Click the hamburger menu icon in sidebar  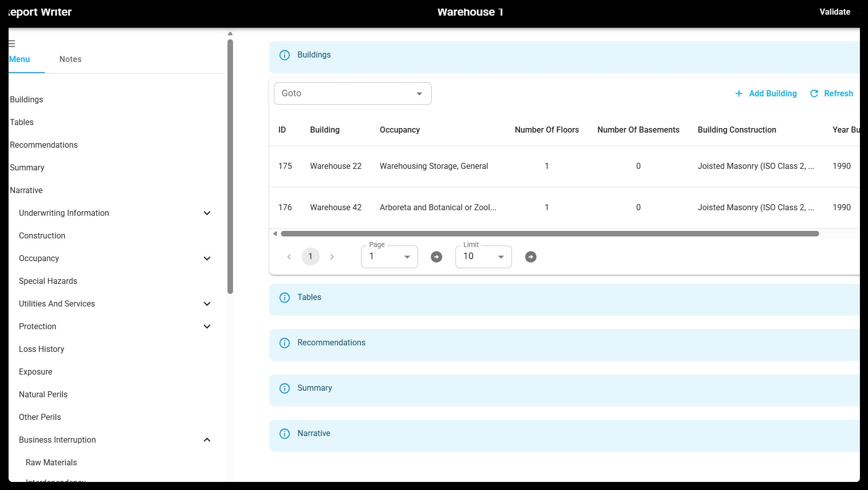pos(12,44)
